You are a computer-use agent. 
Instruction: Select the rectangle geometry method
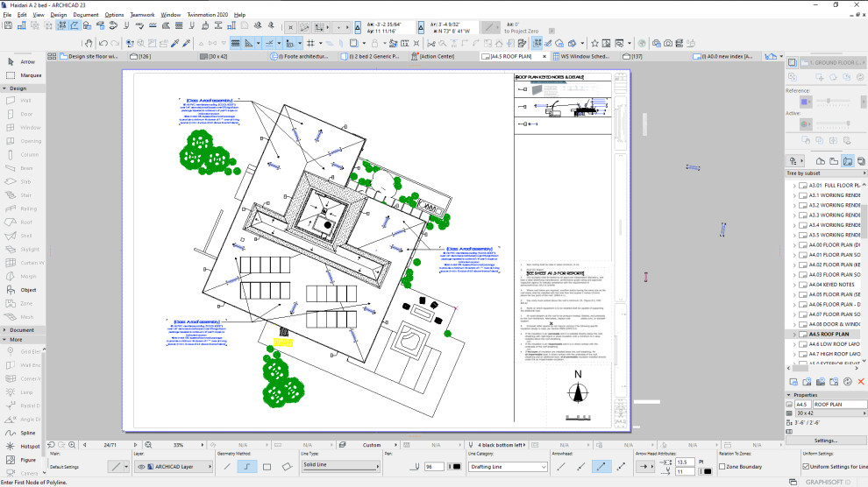coord(267,467)
